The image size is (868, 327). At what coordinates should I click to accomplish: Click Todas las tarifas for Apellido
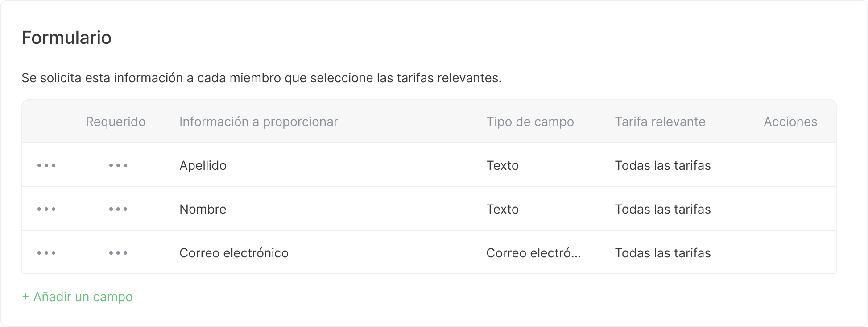coord(663,165)
